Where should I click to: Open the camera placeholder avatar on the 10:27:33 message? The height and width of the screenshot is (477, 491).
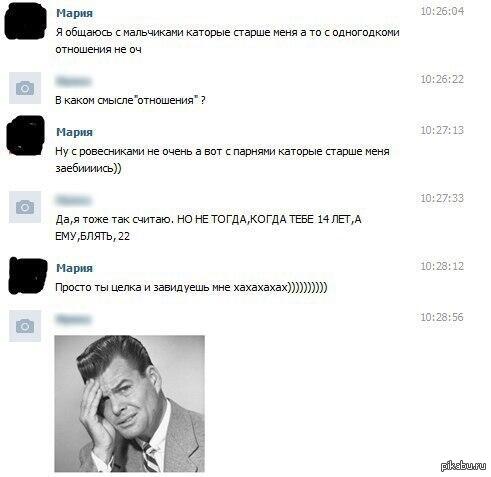[25, 207]
